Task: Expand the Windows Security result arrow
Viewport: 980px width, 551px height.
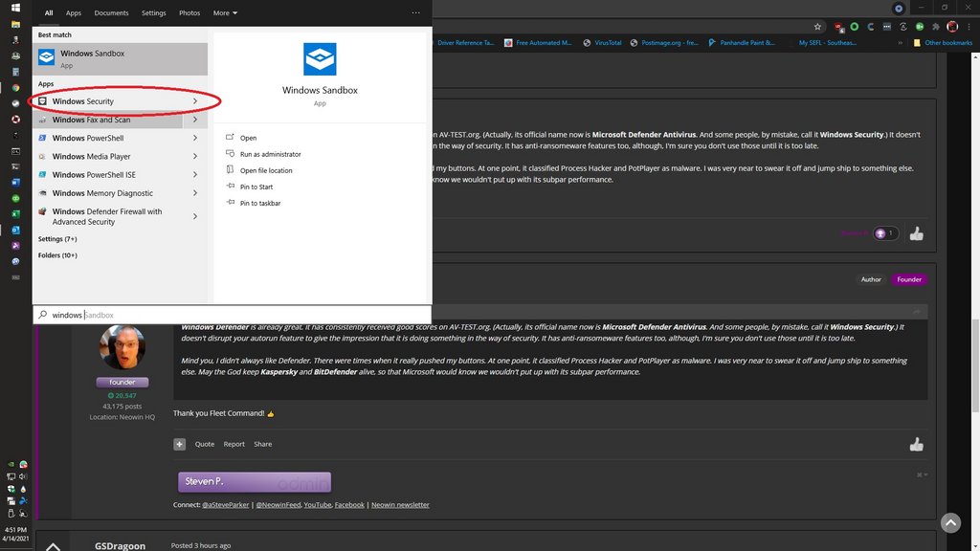Action: click(x=195, y=101)
